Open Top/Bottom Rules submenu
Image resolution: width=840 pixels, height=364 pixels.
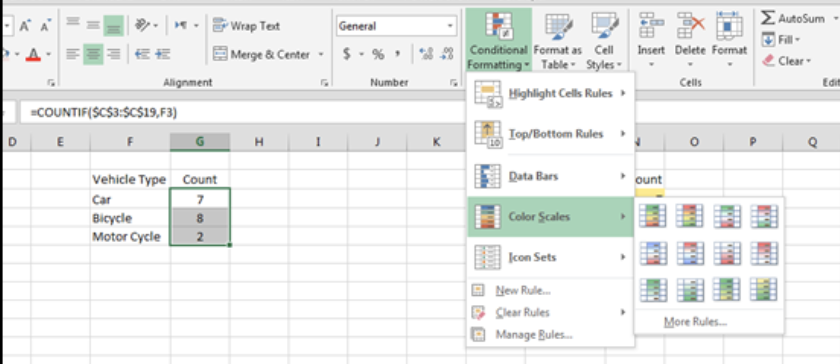point(551,133)
